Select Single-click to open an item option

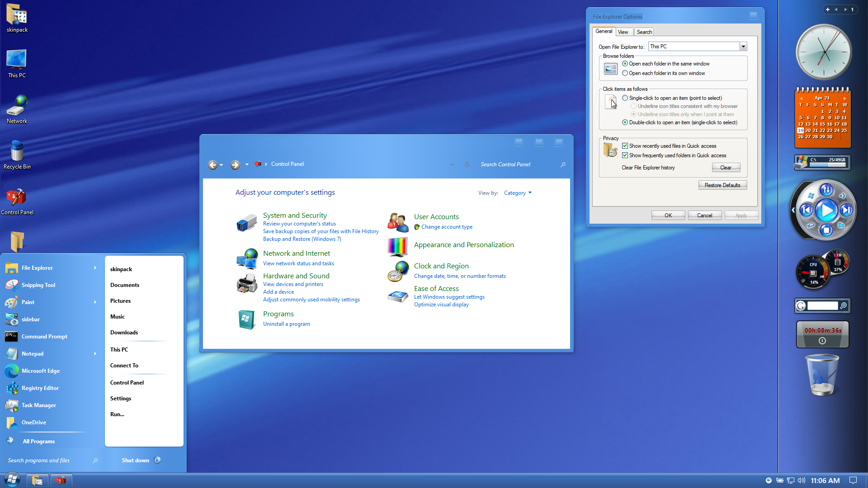tap(625, 98)
